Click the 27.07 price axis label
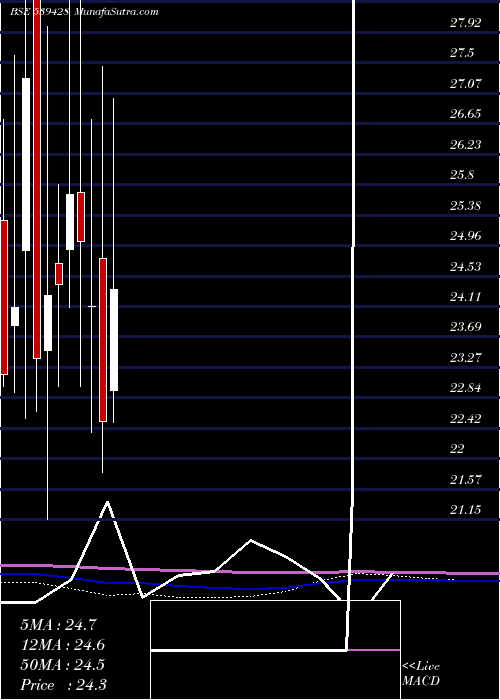 coord(466,83)
